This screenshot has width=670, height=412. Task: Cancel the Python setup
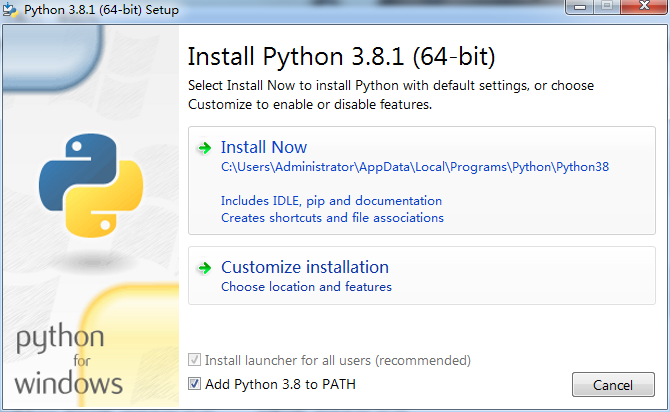pos(613,385)
